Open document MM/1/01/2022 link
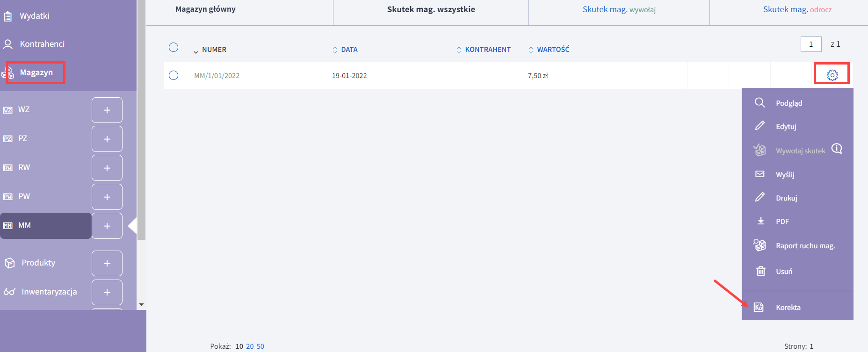 click(217, 76)
